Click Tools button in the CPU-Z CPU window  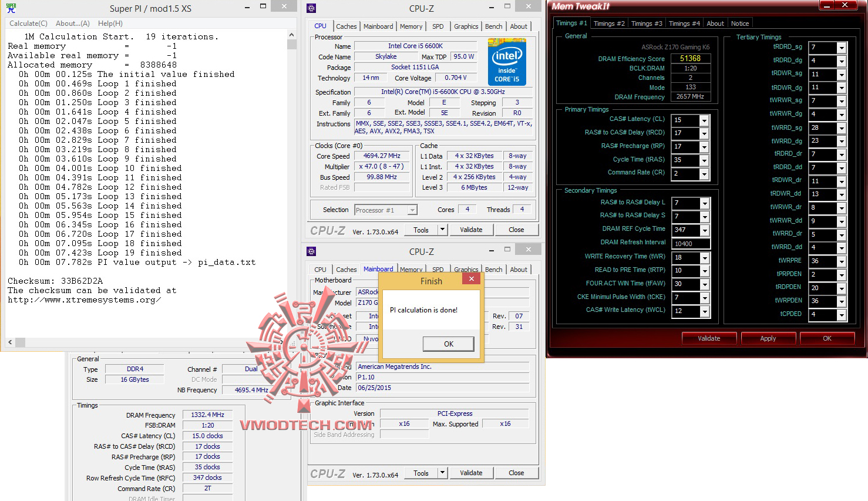click(x=421, y=230)
